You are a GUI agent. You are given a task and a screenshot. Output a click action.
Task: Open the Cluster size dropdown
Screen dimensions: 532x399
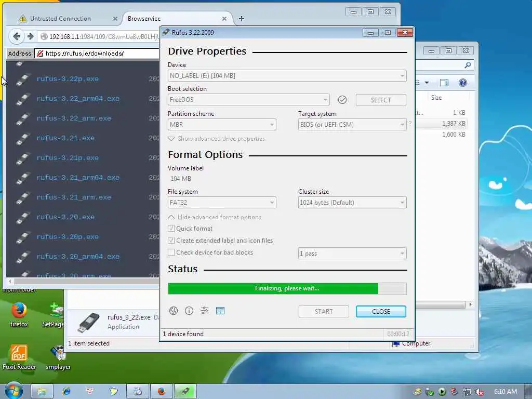(x=352, y=203)
